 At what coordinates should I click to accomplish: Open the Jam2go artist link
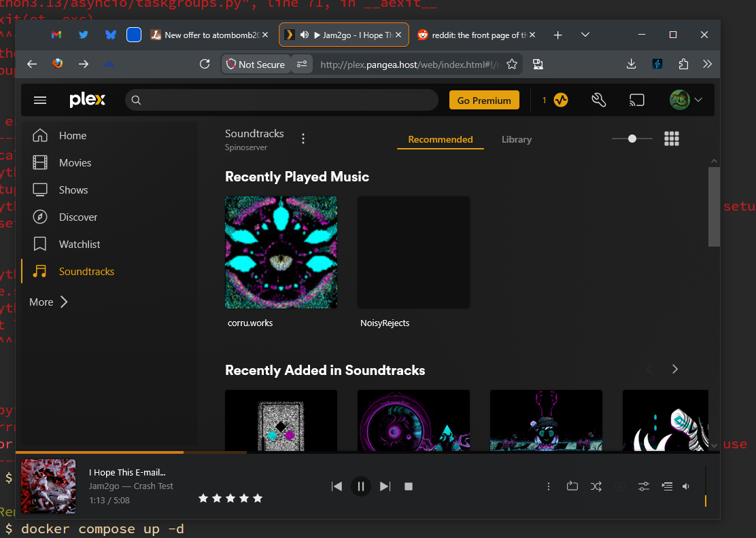(x=103, y=486)
